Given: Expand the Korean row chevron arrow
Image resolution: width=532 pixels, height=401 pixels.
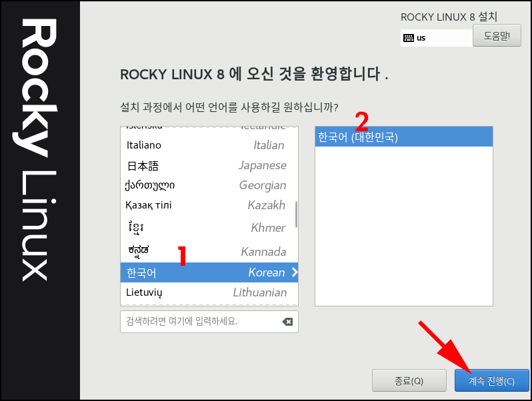Looking at the screenshot, I should click(x=295, y=272).
